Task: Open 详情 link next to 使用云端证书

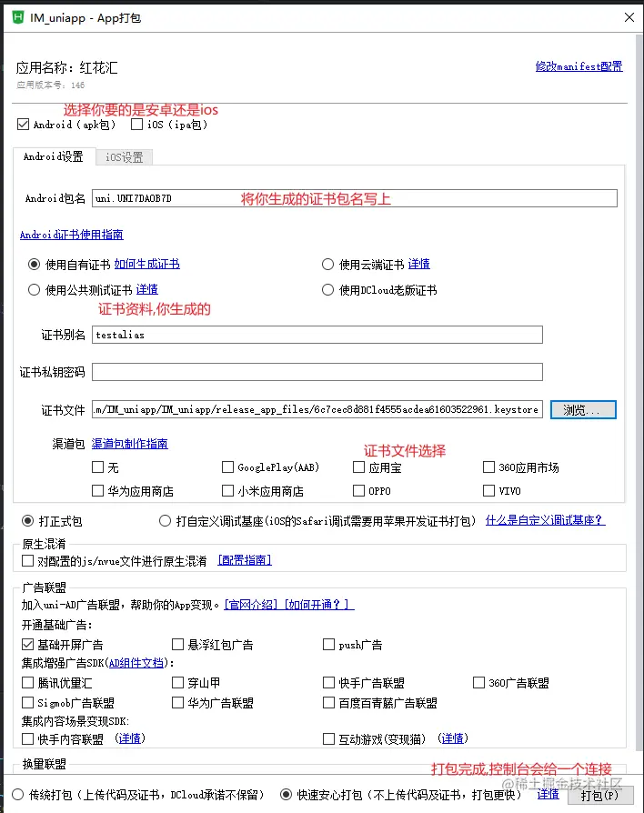Action: pyautogui.click(x=419, y=264)
